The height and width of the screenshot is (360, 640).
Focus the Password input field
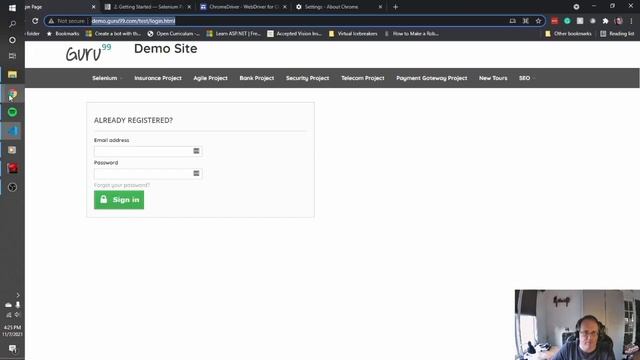148,173
